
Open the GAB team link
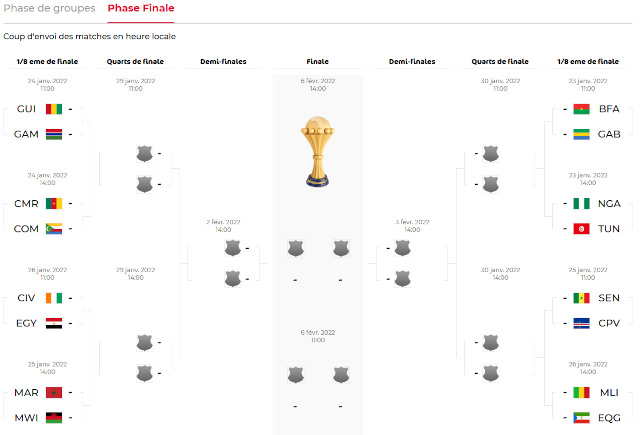click(609, 134)
